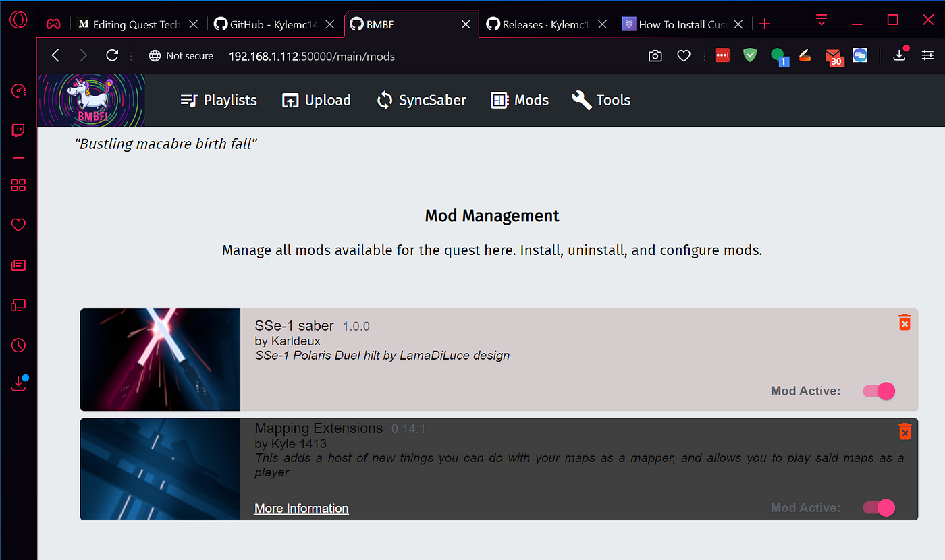Bookmark page with address bar heart

(x=684, y=56)
